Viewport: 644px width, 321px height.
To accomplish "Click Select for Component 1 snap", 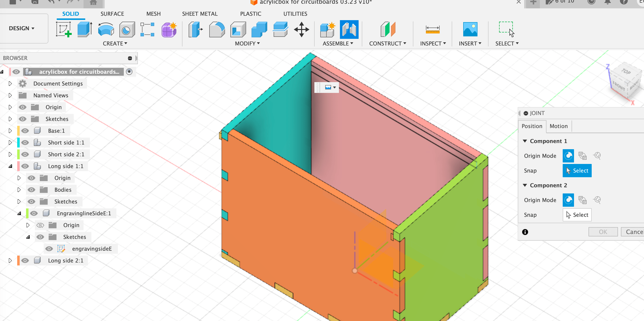I will 577,171.
